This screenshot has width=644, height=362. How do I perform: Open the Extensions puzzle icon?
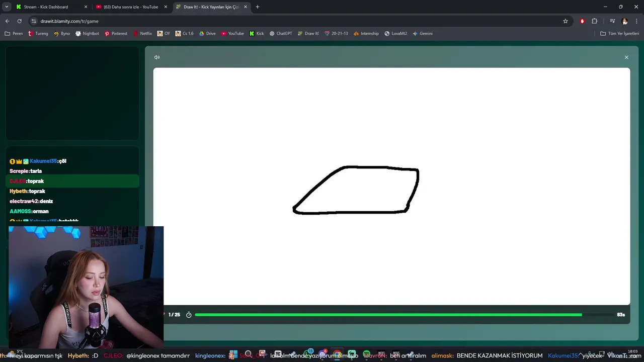click(x=595, y=21)
